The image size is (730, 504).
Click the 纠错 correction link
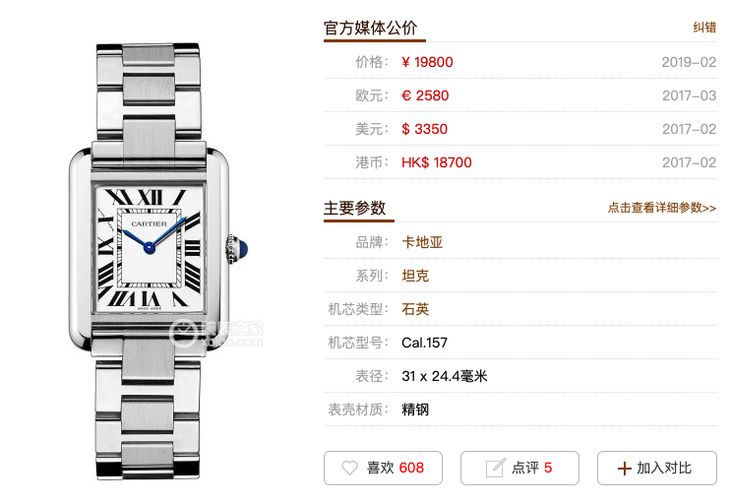[x=704, y=27]
